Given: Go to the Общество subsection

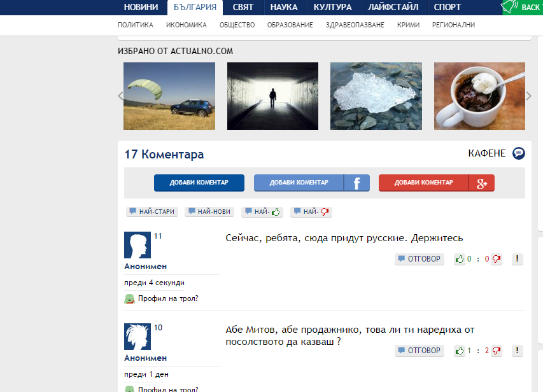Looking at the screenshot, I should point(237,25).
